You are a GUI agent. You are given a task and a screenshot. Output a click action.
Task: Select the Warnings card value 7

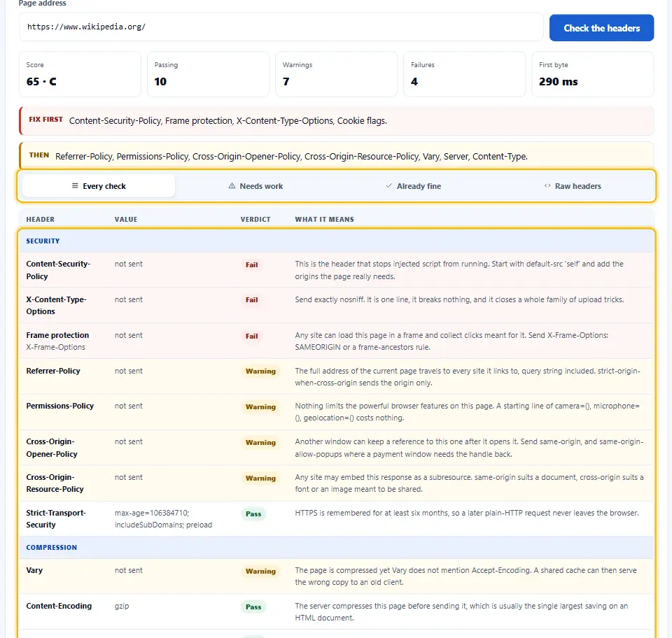coord(286,82)
